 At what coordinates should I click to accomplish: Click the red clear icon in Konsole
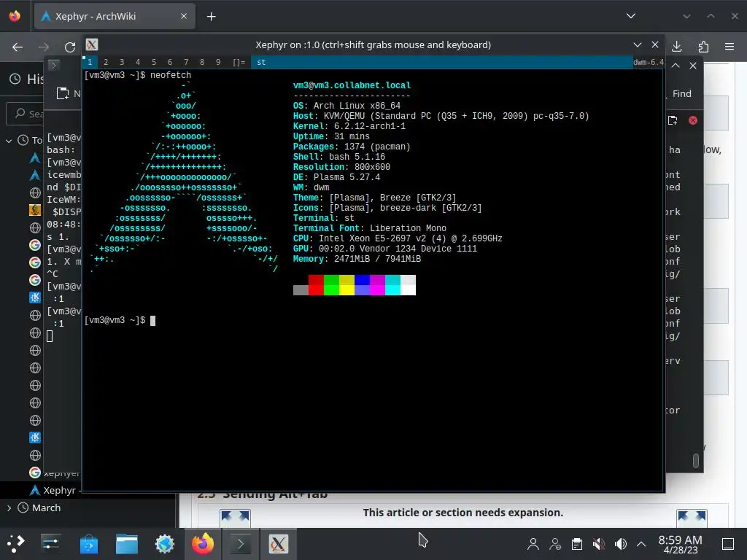[693, 120]
